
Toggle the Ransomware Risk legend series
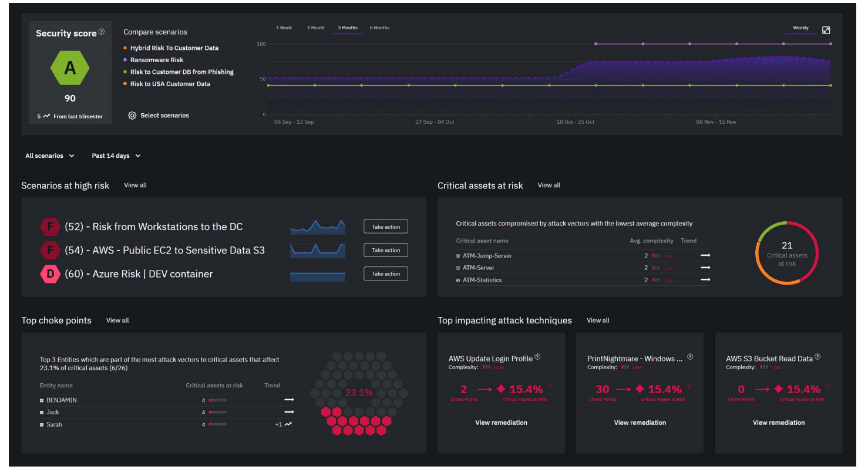(x=156, y=60)
